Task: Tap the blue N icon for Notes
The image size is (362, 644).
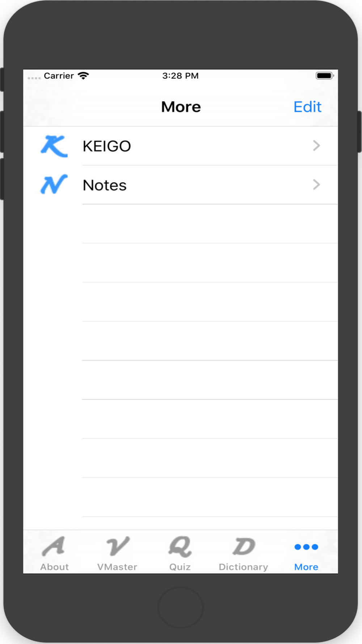Action: click(x=54, y=184)
